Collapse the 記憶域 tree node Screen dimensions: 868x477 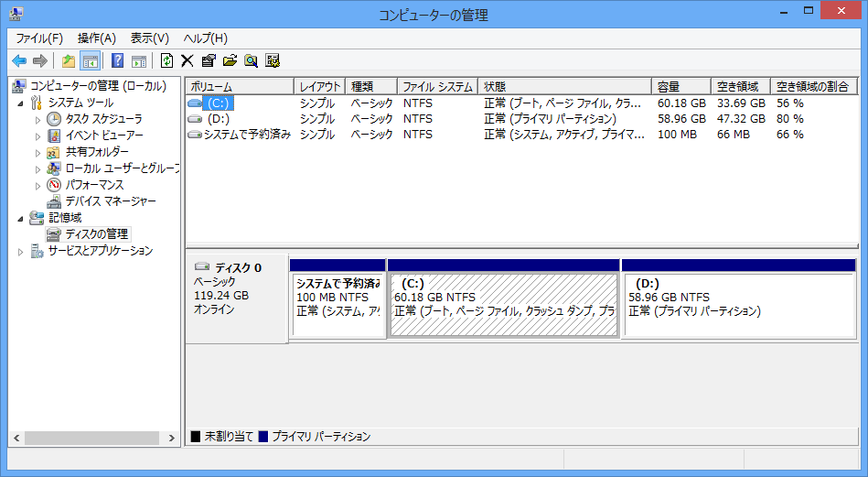coord(20,219)
